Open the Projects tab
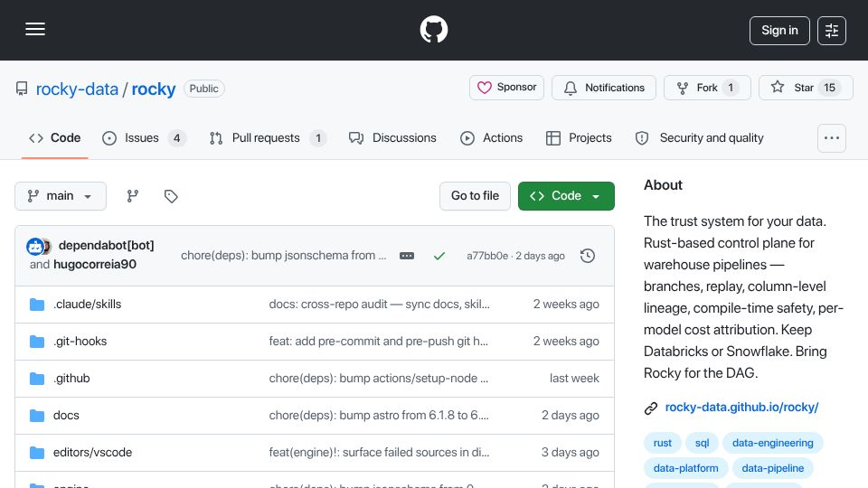 tap(579, 137)
